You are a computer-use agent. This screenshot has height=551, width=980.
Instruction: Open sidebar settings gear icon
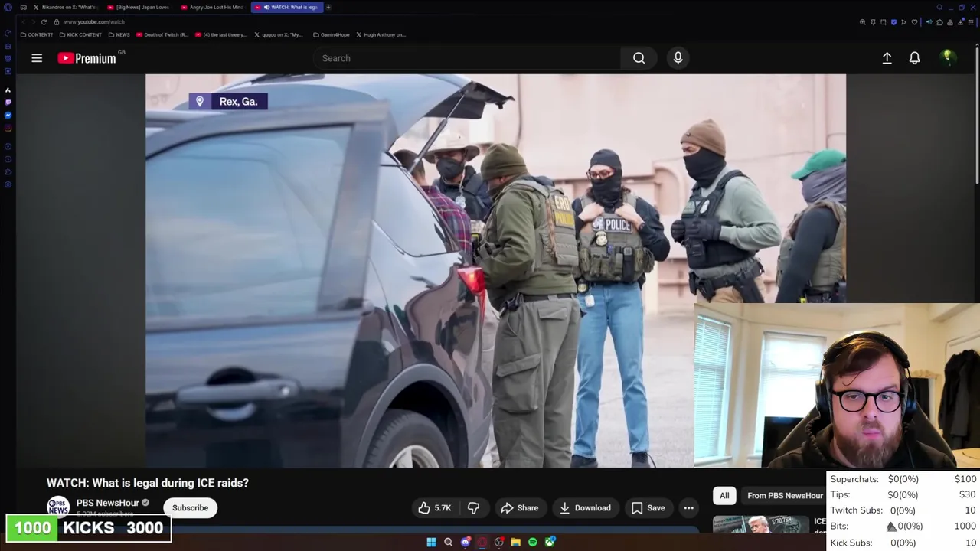pyautogui.click(x=8, y=184)
